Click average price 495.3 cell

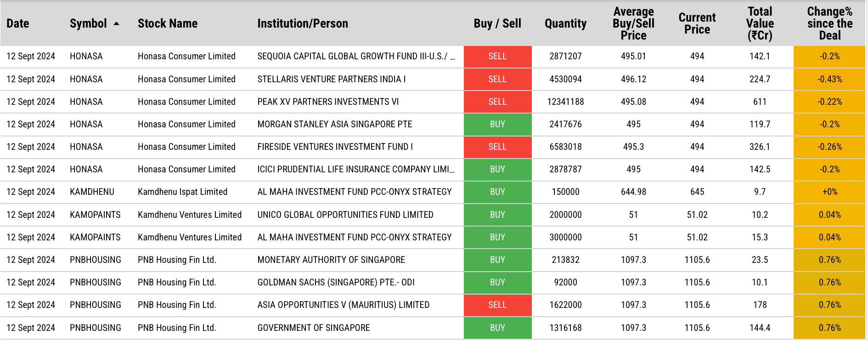pos(633,147)
